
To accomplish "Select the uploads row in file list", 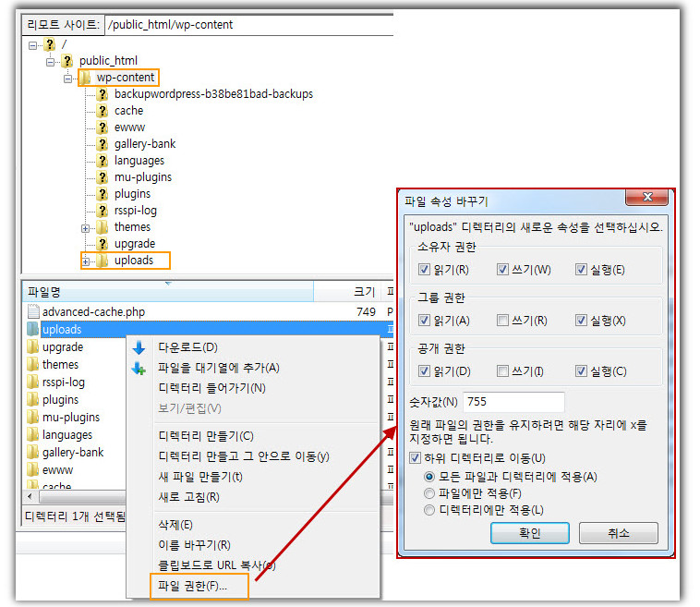I will click(208, 329).
